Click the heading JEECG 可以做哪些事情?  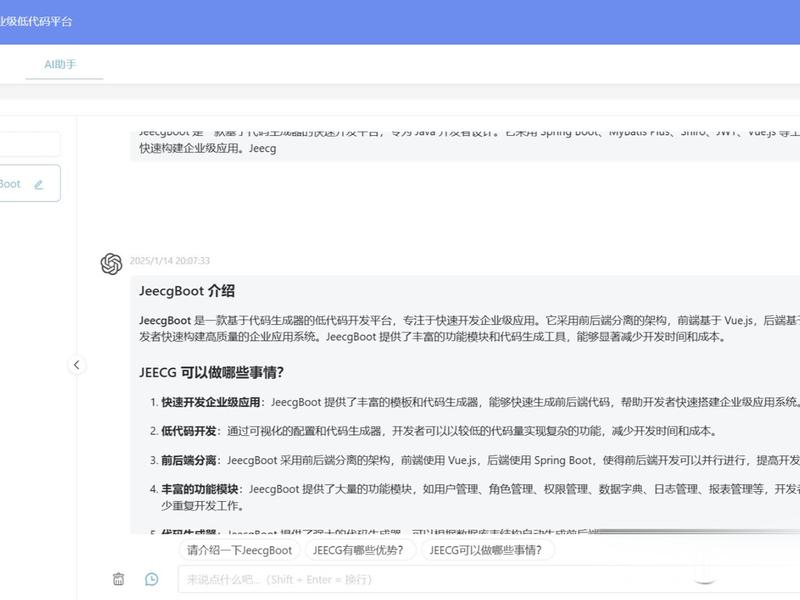click(211, 372)
